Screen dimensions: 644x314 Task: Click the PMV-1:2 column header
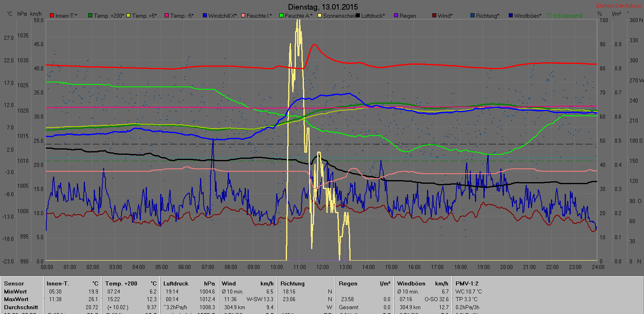[467, 283]
